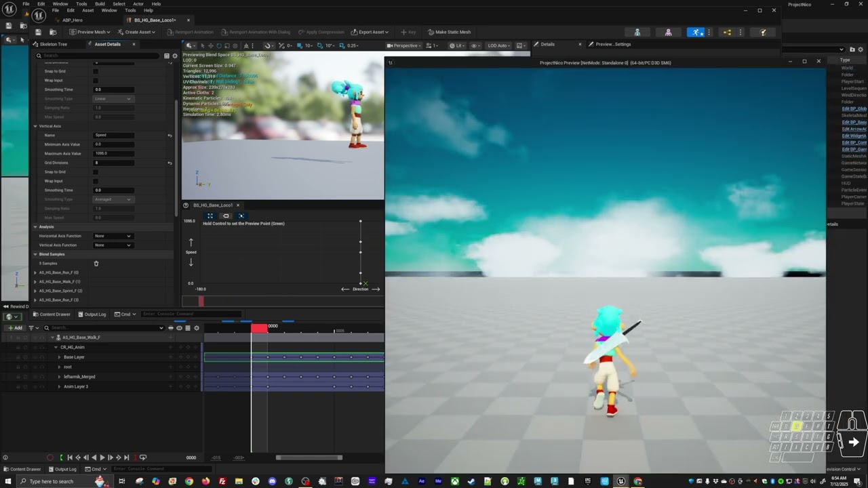Toggle Vertical Axis Wrap Input checkbox

pos(96,181)
